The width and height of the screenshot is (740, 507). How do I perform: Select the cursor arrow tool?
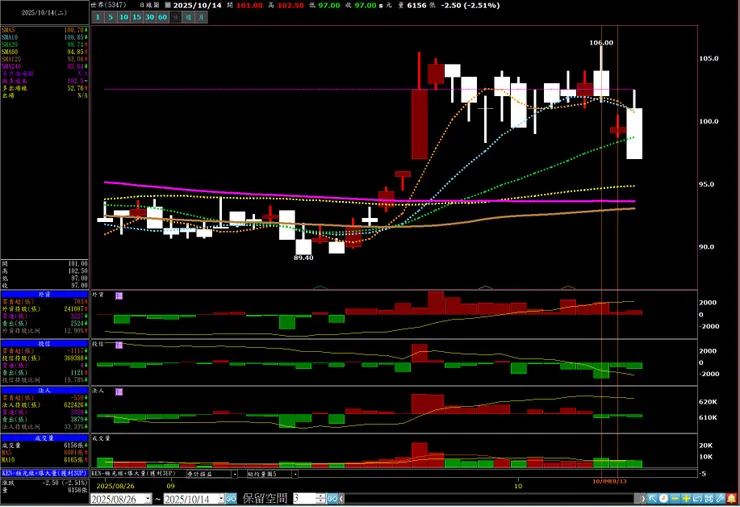[x=652, y=499]
